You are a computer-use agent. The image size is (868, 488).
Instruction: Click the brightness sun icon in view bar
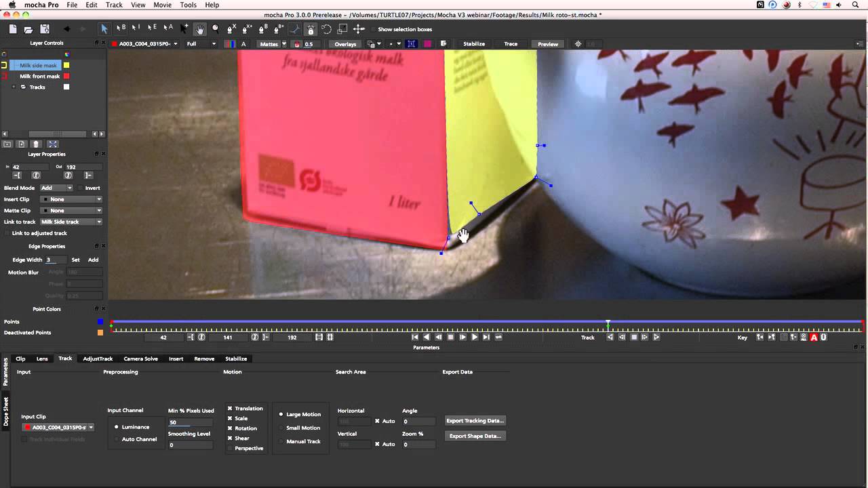coord(578,44)
